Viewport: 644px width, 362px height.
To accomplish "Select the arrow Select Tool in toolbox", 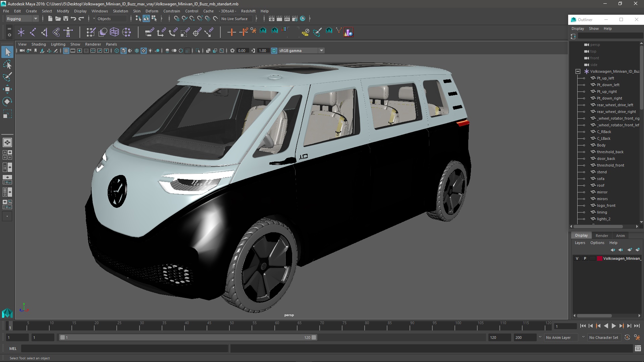I will pyautogui.click(x=7, y=52).
